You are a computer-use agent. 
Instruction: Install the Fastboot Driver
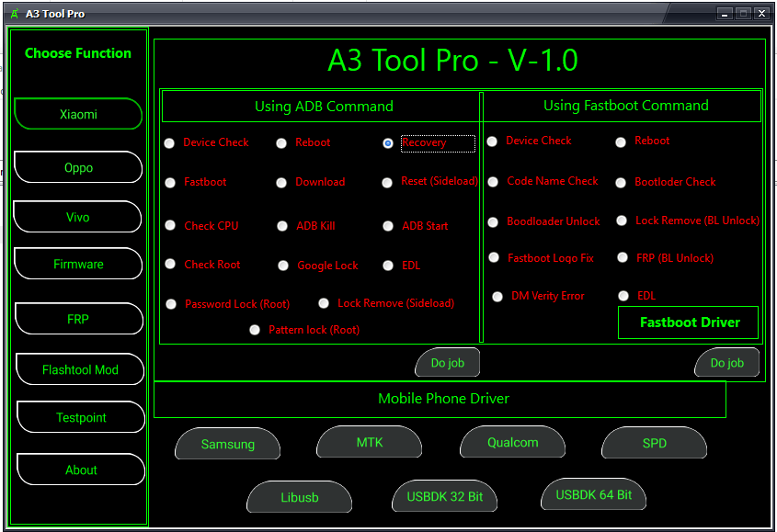(x=688, y=323)
